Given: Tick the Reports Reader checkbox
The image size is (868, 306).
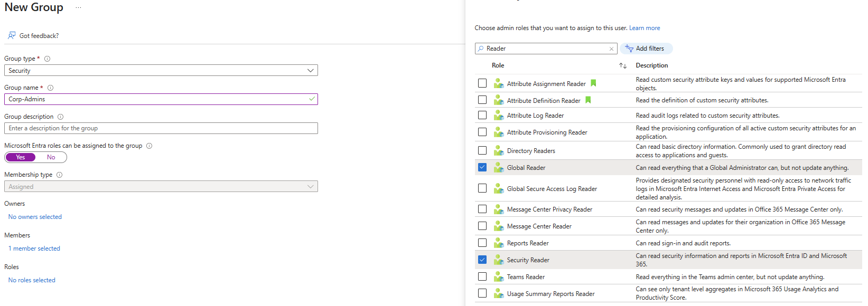Looking at the screenshot, I should tap(482, 243).
